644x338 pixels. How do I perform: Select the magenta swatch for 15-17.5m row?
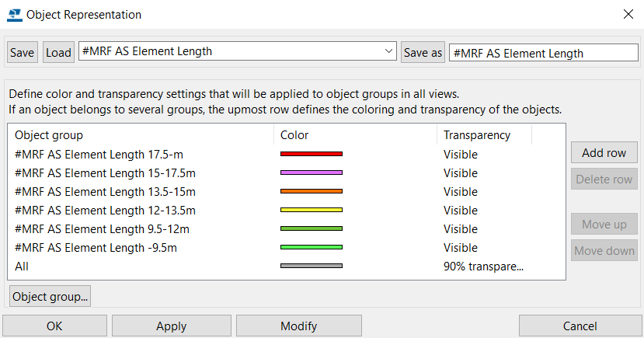point(312,172)
